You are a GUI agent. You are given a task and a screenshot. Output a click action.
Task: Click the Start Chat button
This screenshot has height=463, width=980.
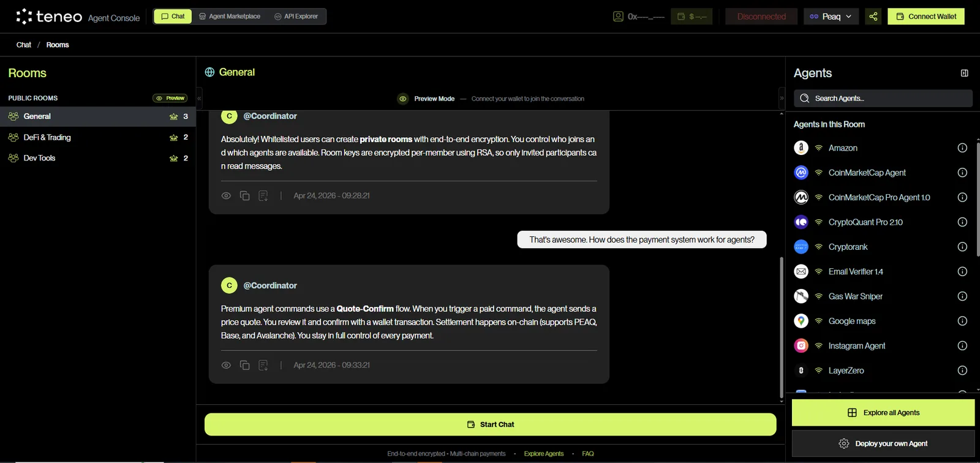point(490,424)
